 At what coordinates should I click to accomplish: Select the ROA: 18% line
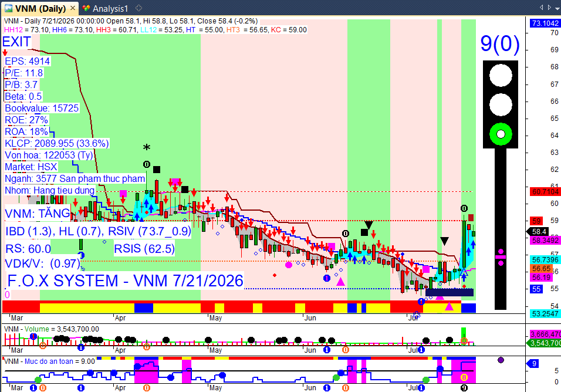pyautogui.click(x=26, y=131)
